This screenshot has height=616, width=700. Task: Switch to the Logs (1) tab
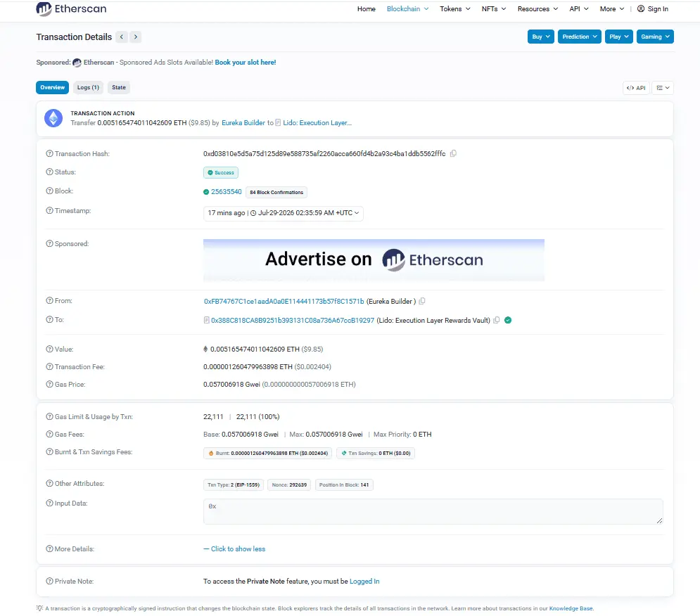[88, 87]
